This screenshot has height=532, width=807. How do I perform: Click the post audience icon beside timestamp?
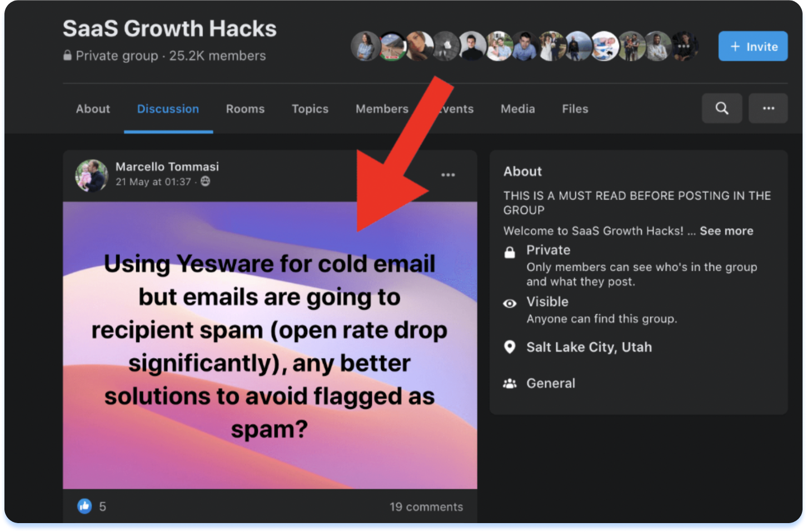[206, 182]
